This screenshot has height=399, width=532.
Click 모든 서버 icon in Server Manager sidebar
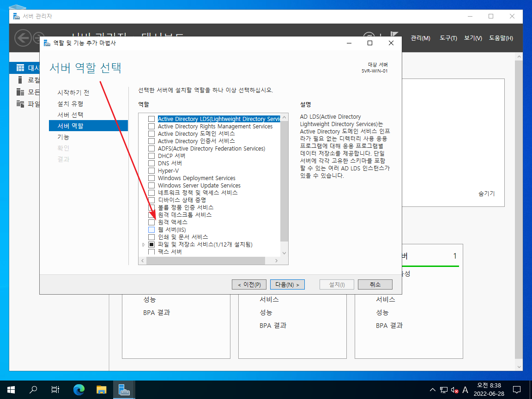click(x=20, y=92)
